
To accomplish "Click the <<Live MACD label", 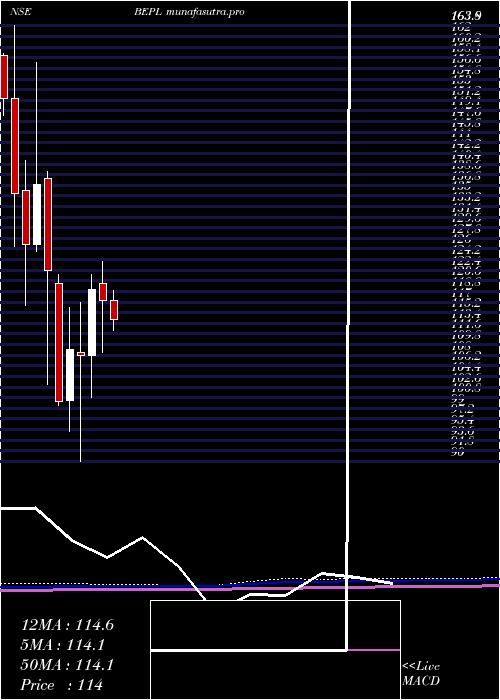I will click(x=421, y=674).
